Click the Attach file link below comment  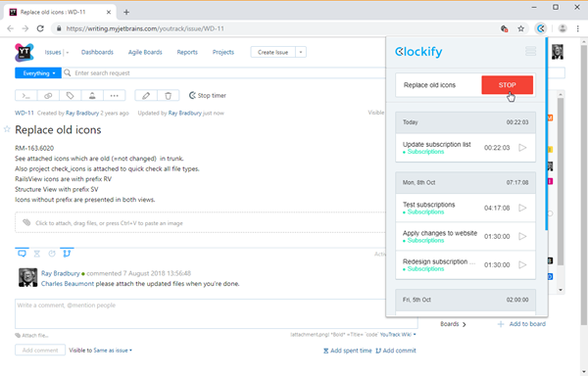point(32,336)
